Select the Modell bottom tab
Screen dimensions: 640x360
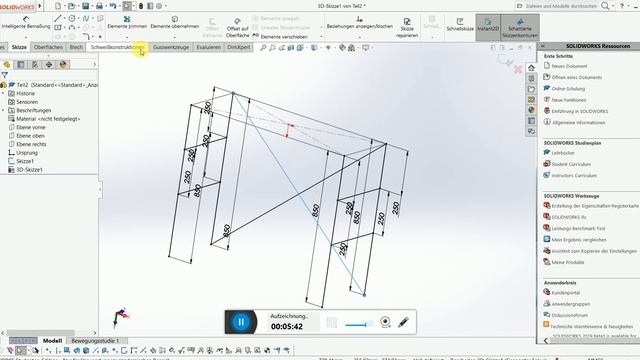52,340
